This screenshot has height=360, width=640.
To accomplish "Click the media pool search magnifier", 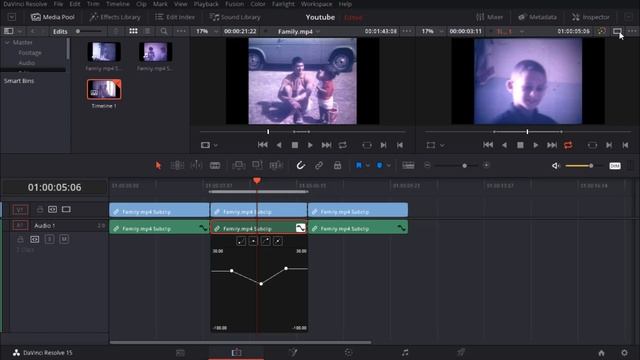I will point(164,31).
